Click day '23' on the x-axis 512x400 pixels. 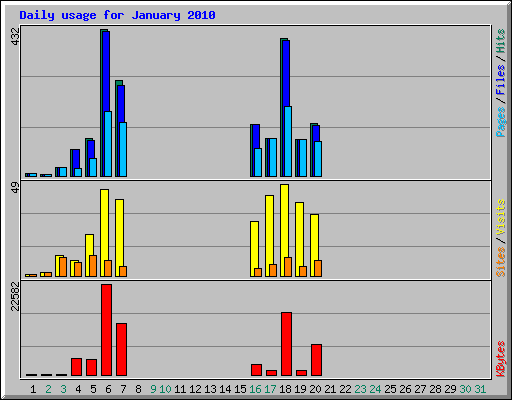[360, 389]
